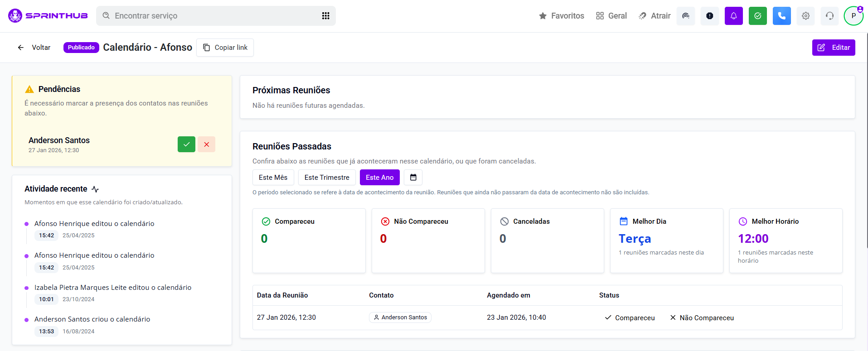Open the custom date range calendar picker
868x351 pixels.
point(413,178)
